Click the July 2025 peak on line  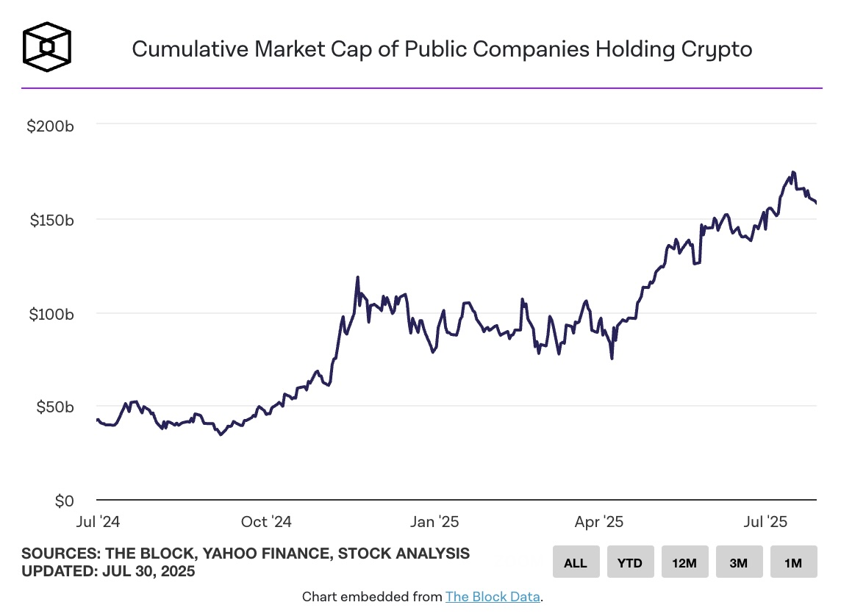793,173
